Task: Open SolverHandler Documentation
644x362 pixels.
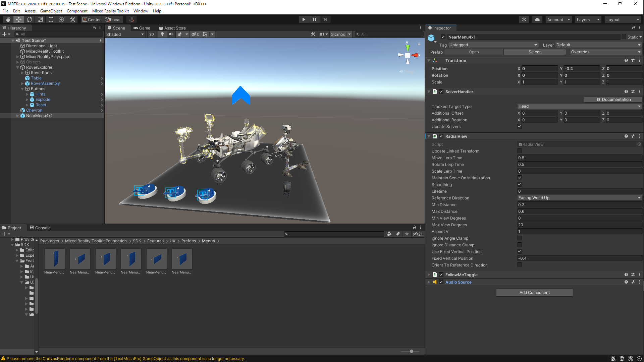Action: point(613,100)
